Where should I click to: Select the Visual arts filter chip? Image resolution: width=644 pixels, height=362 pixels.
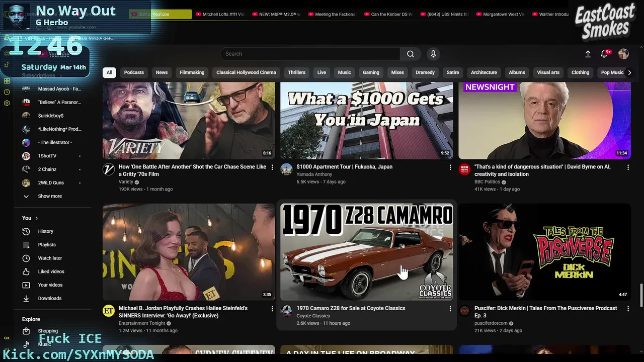point(548,72)
